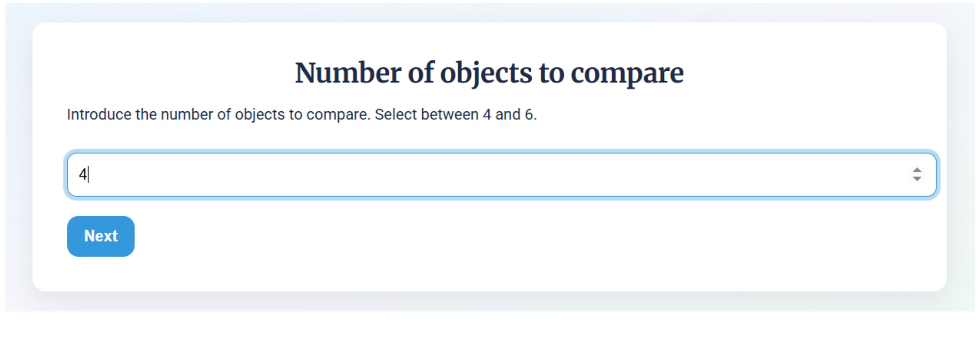
Task: Click the Next button
Action: tap(101, 236)
